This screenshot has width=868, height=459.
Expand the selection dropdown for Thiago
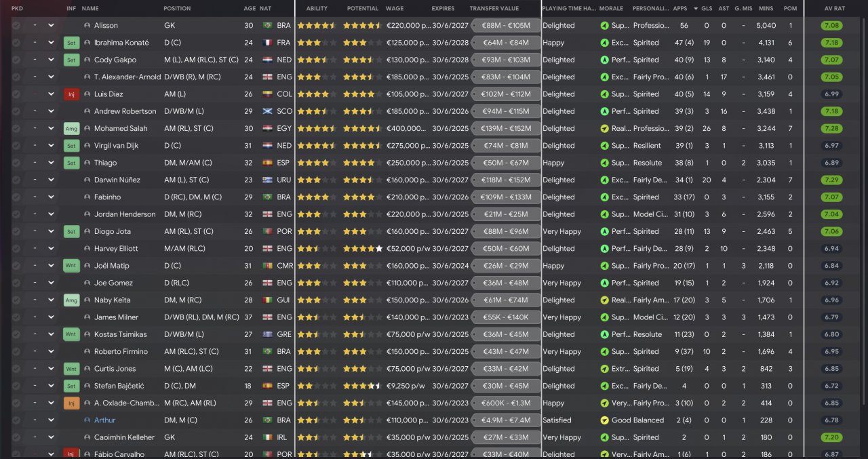point(51,163)
